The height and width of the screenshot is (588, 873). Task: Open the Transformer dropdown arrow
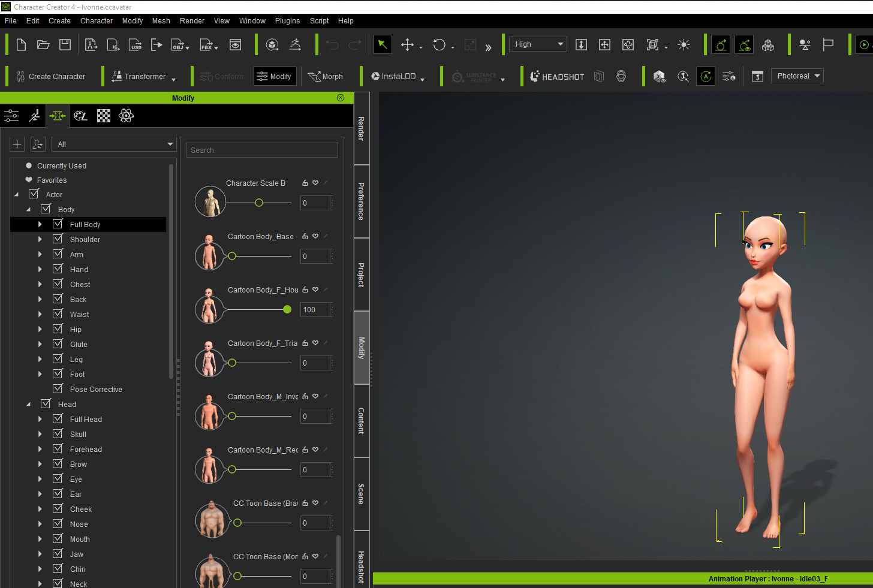point(174,79)
